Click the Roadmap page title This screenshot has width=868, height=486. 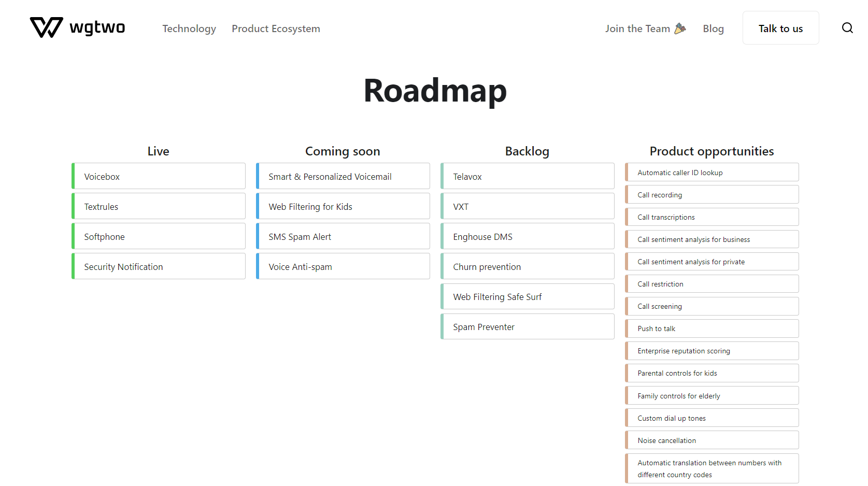click(435, 91)
